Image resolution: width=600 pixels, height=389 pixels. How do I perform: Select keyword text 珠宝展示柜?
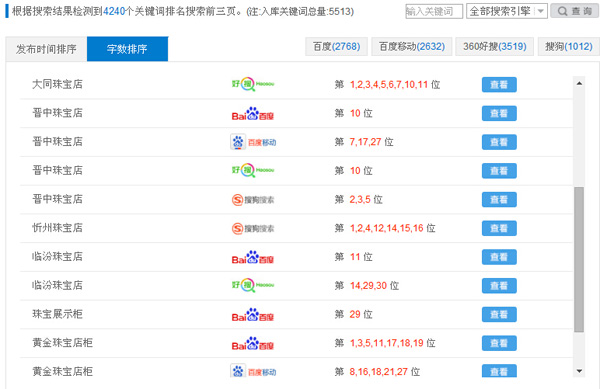pyautogui.click(x=57, y=314)
